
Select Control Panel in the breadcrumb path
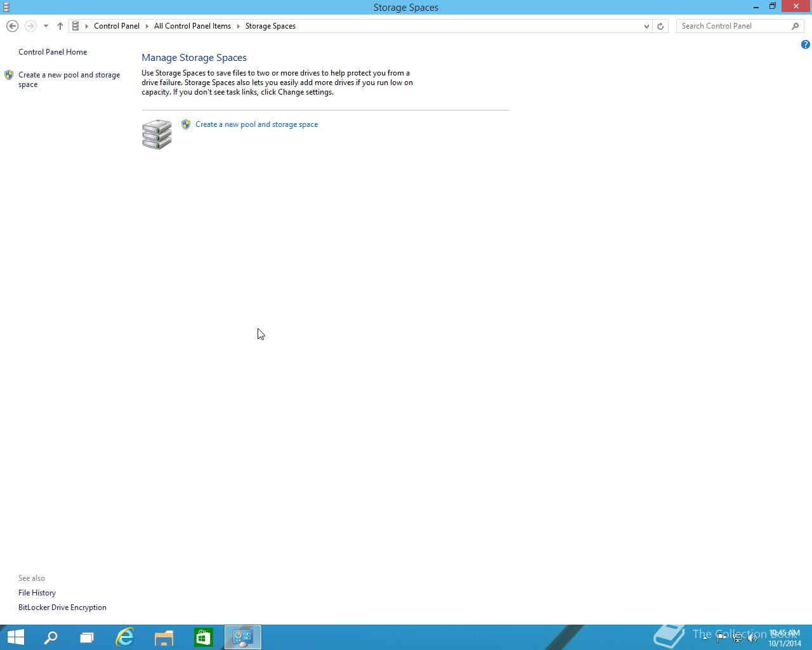click(117, 26)
